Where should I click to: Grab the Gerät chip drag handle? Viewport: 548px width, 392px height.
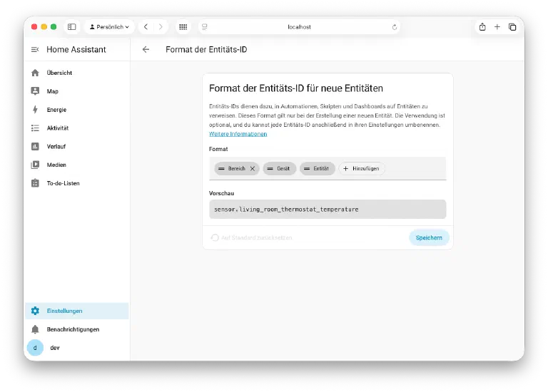(270, 169)
